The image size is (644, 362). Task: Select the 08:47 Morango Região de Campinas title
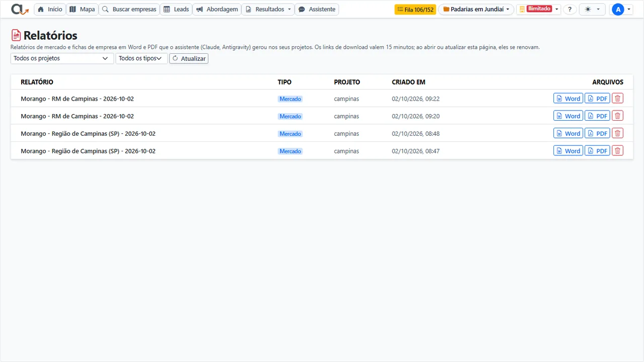pyautogui.click(x=88, y=151)
